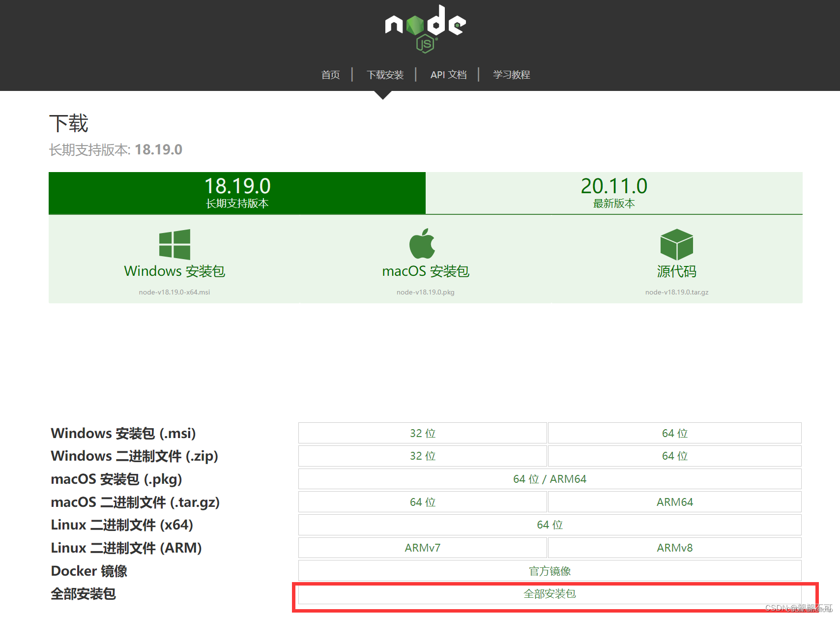Viewport: 840px width, 617px height.
Task: Click the macOS 二进制文件 (.tar.gz) row label
Action: [135, 502]
